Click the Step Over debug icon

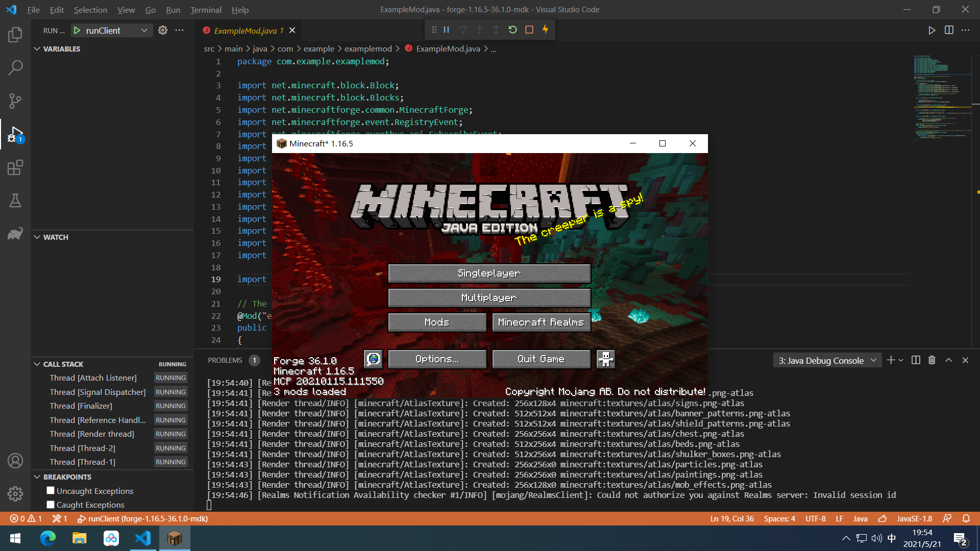[x=463, y=30]
